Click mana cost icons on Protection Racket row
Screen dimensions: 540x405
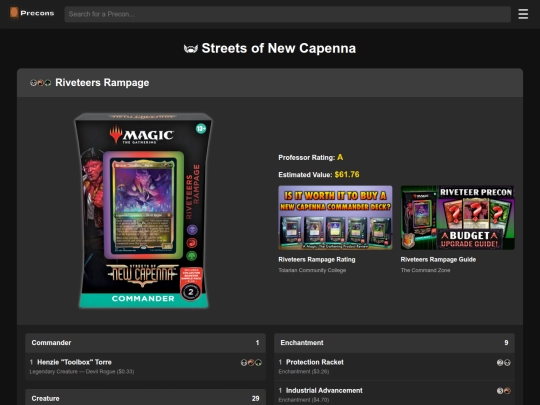point(504,362)
